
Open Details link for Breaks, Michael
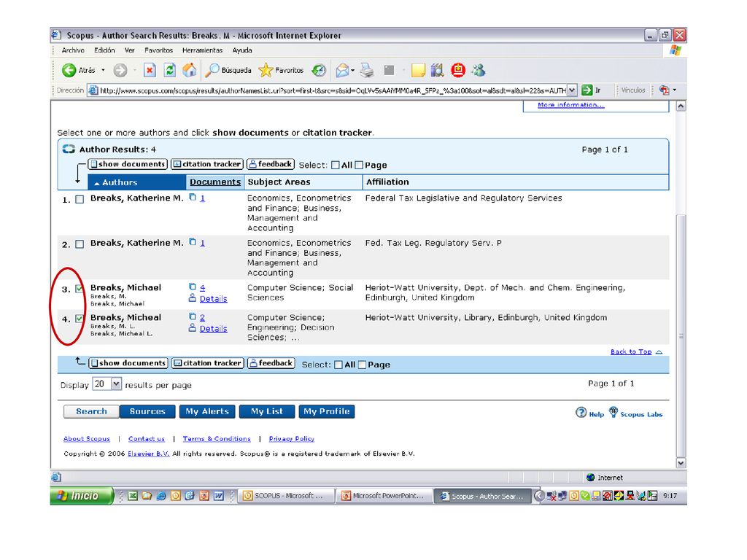214,298
